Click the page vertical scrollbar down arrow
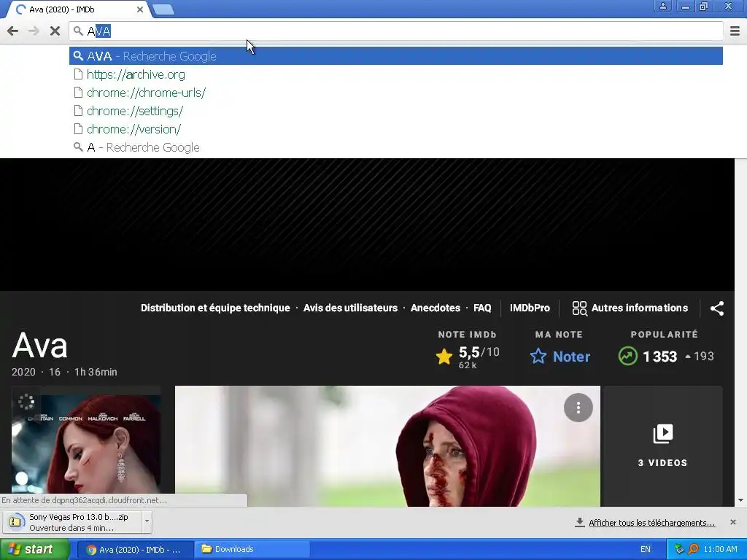This screenshot has height=560, width=747. [x=741, y=500]
